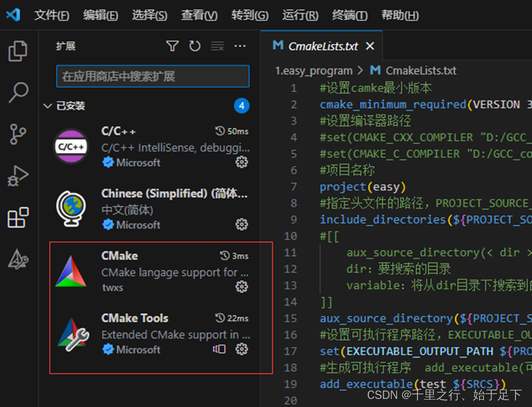
Task: Open settings gear for C/C++ extension
Action: pyautogui.click(x=242, y=162)
